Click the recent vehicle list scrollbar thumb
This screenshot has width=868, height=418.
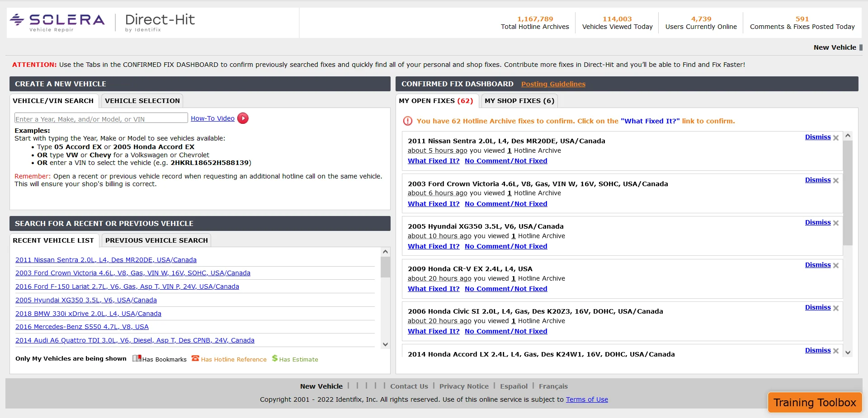pos(385,267)
